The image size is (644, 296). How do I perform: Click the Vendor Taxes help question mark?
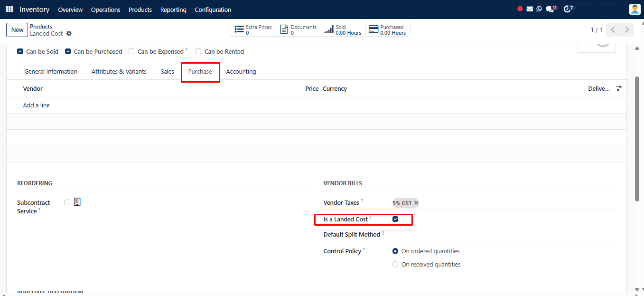click(x=362, y=201)
